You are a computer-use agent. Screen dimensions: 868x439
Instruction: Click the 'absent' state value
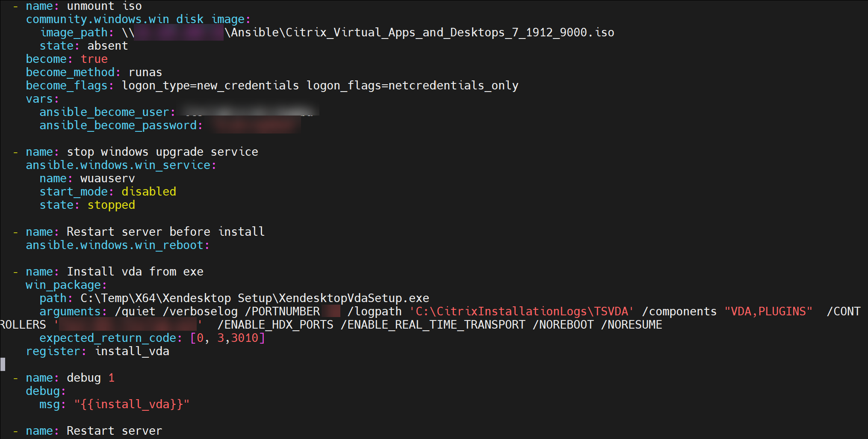point(107,46)
